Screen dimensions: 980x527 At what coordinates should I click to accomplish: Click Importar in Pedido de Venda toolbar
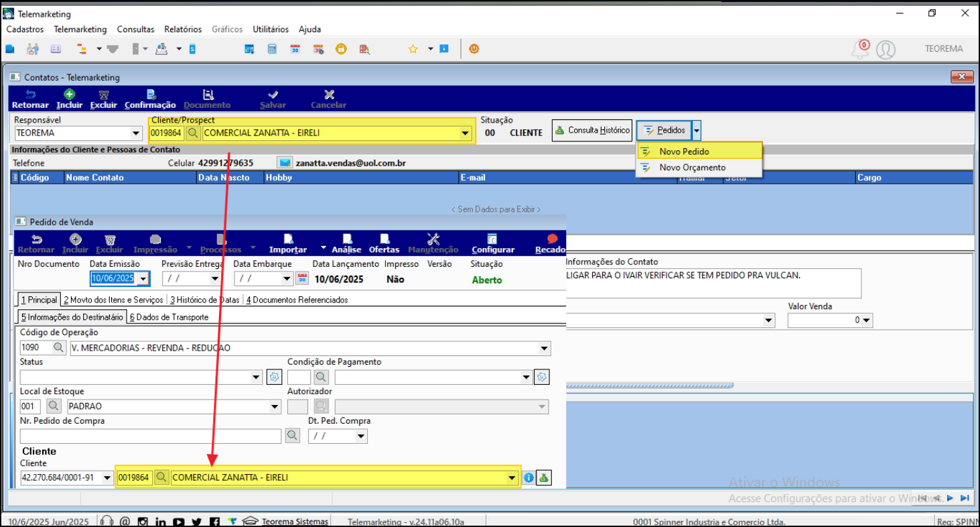click(x=288, y=244)
